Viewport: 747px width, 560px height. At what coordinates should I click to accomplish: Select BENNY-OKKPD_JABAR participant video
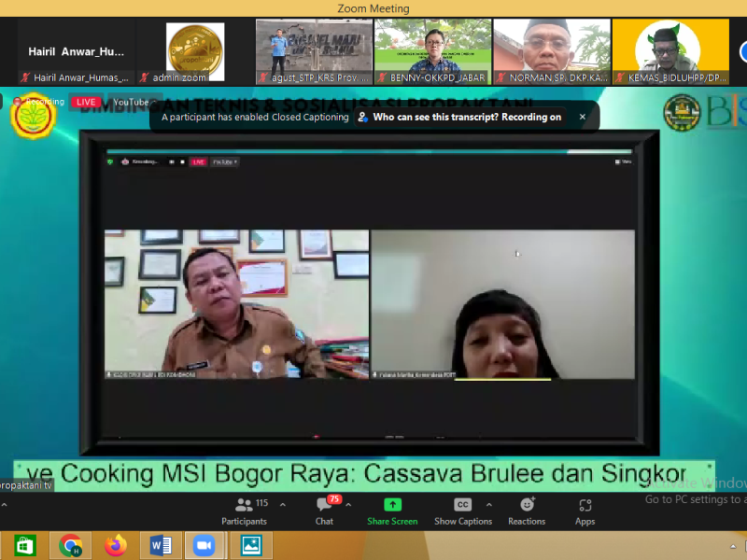point(432,52)
